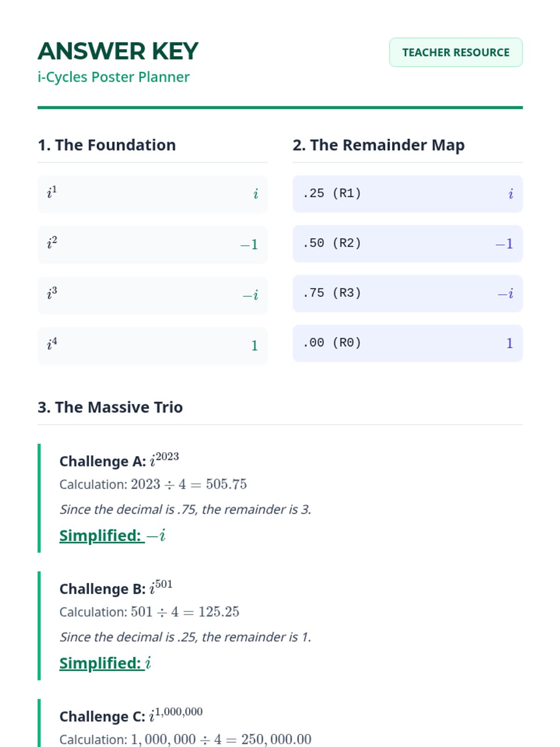Select the .75 (R3) remainder row
The height and width of the screenshot is (747, 560).
(407, 294)
